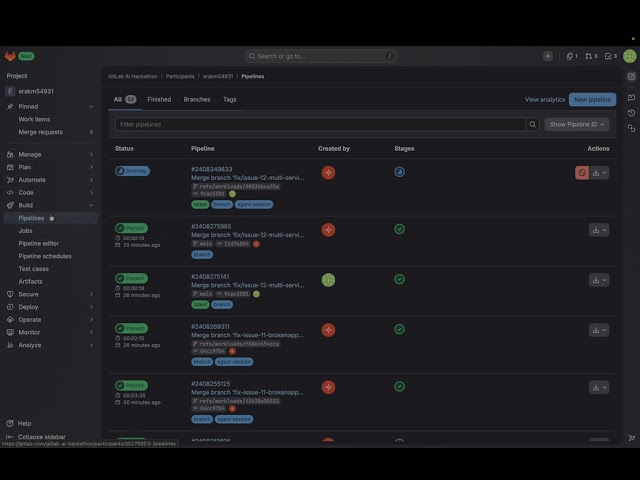Click the Running status badge
The image size is (640, 480).
(132, 171)
